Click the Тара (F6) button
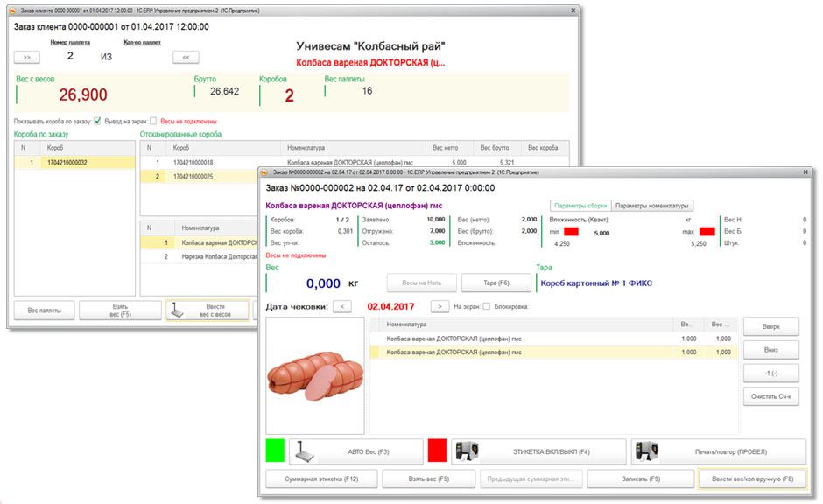This screenshot has width=823, height=504. pos(496,283)
